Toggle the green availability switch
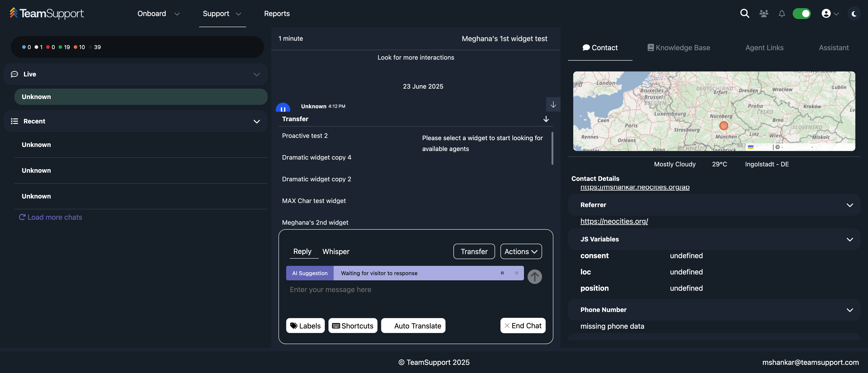This screenshot has width=868, height=373. [x=802, y=14]
